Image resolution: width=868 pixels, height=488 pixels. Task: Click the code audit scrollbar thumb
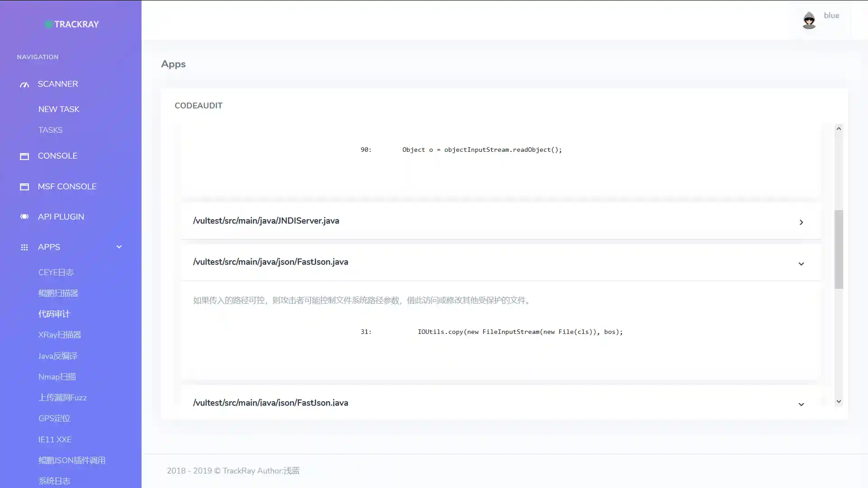pyautogui.click(x=839, y=249)
